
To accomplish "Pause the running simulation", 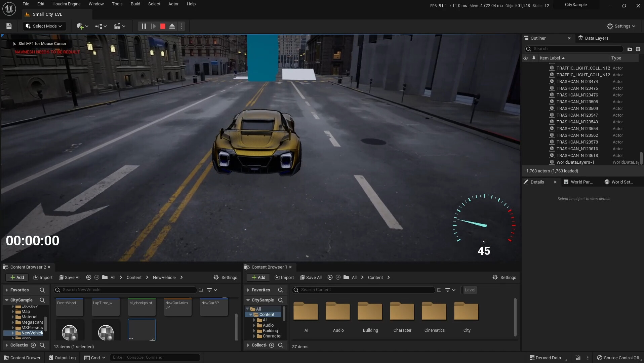I will (144, 26).
